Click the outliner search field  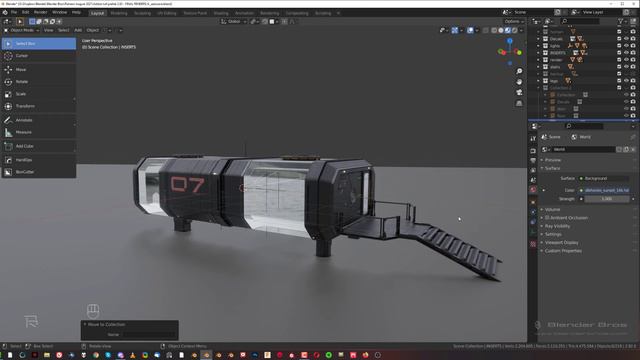(580, 21)
